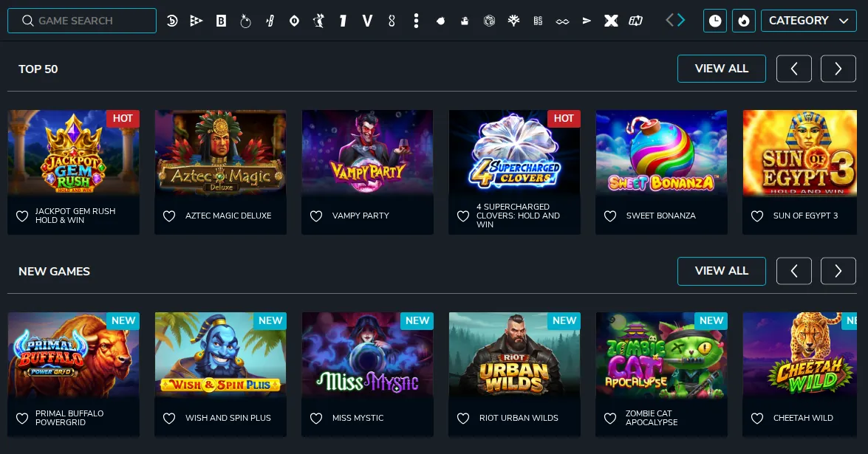The image size is (868, 454).
Task: Click the 'RIOT URBAN WILDS' title text
Action: click(x=519, y=418)
